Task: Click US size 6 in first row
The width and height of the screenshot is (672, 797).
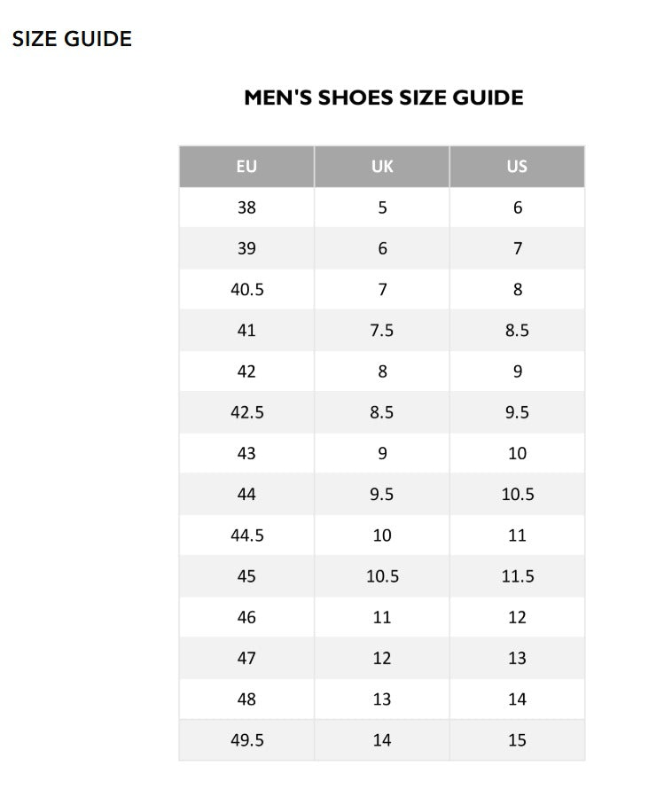Action: pos(517,207)
